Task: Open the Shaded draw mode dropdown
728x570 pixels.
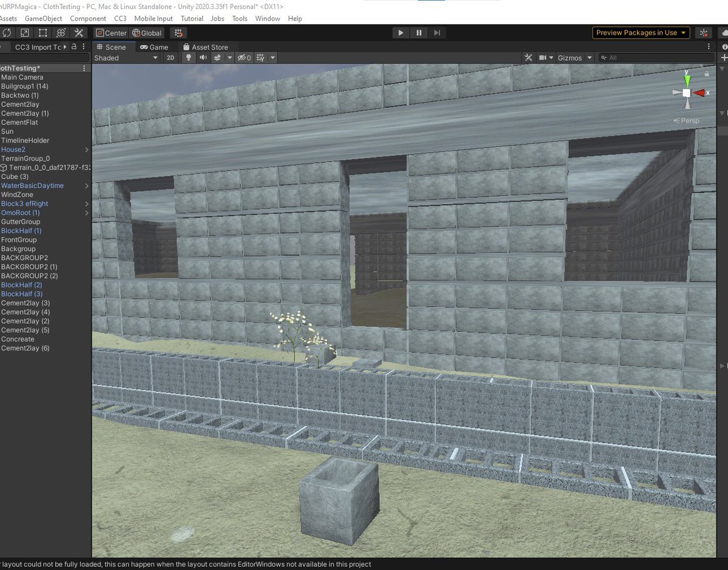Action: click(126, 58)
